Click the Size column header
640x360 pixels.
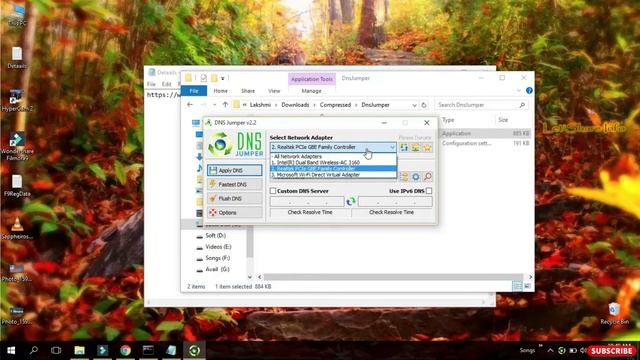[x=503, y=120]
